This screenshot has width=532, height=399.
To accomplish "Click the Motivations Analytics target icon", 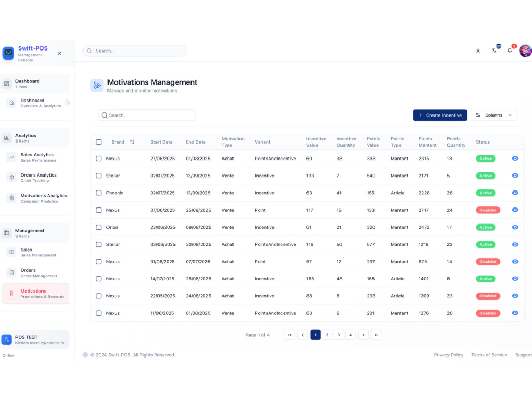I will coord(12,198).
